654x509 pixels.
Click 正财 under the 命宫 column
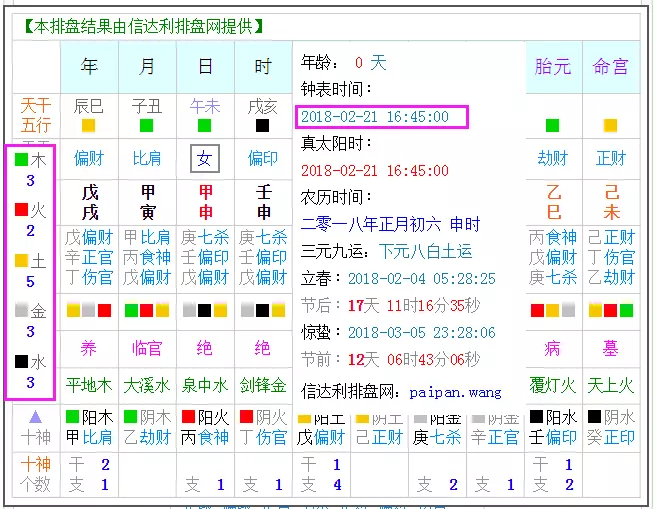click(x=611, y=159)
